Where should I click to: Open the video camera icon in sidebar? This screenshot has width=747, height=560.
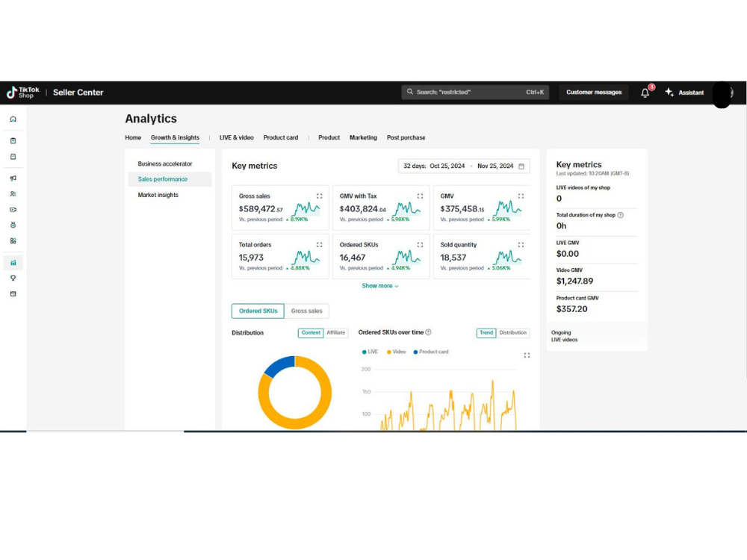(x=13, y=210)
